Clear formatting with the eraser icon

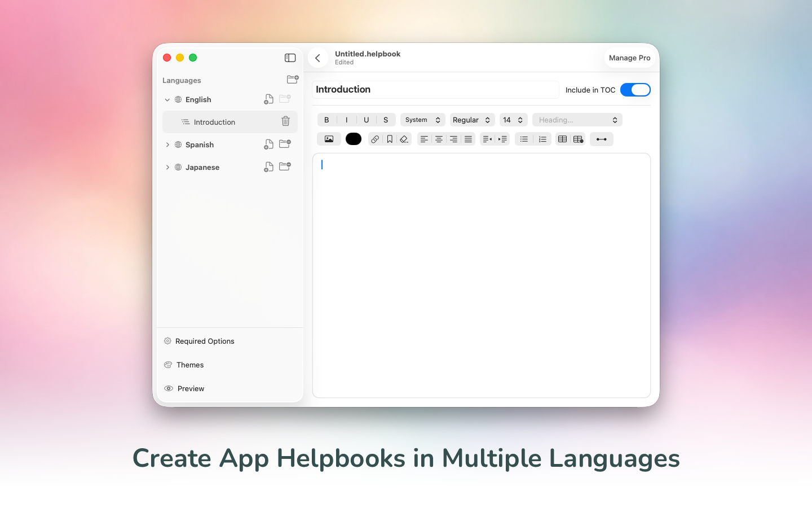[x=404, y=139]
